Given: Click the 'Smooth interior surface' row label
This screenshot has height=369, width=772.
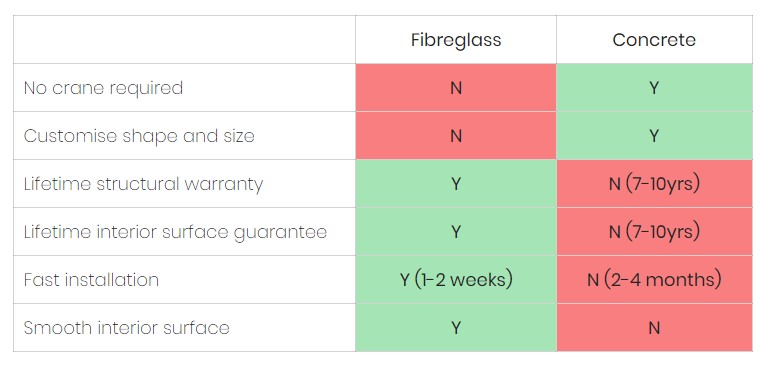Looking at the screenshot, I should 127,328.
